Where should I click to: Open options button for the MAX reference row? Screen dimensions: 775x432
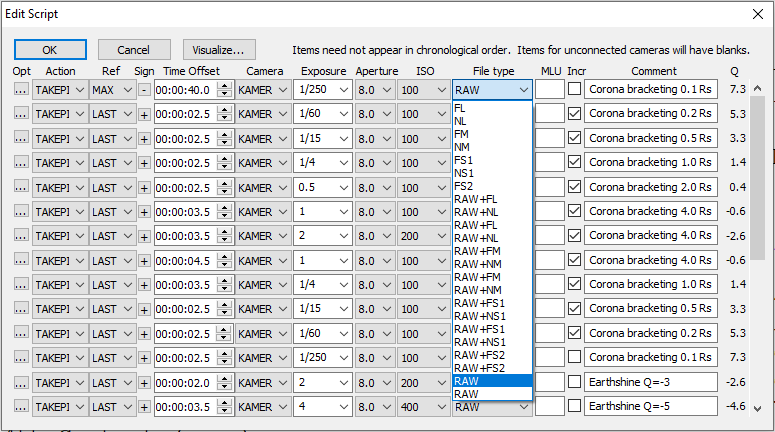(x=21, y=90)
